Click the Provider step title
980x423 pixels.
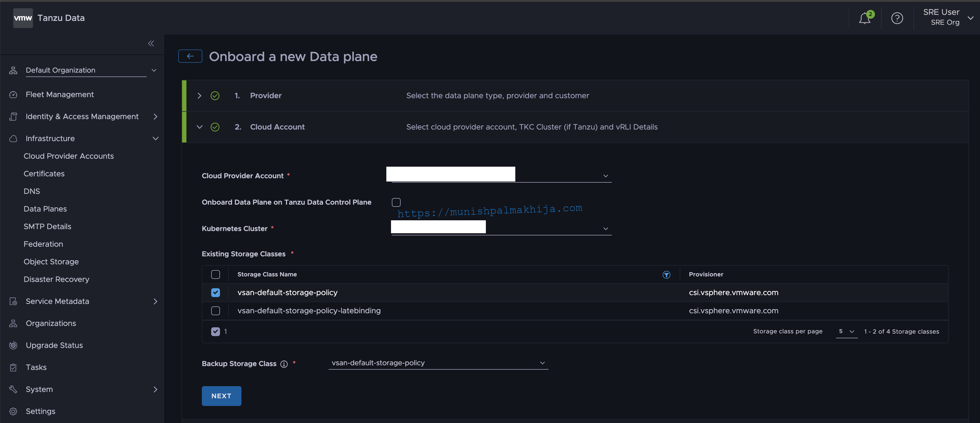click(266, 96)
